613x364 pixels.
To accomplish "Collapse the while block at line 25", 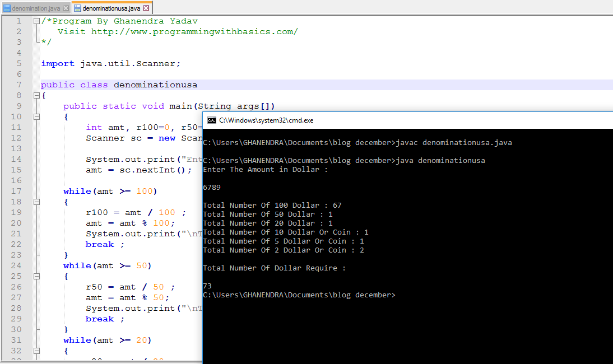I will click(x=36, y=276).
